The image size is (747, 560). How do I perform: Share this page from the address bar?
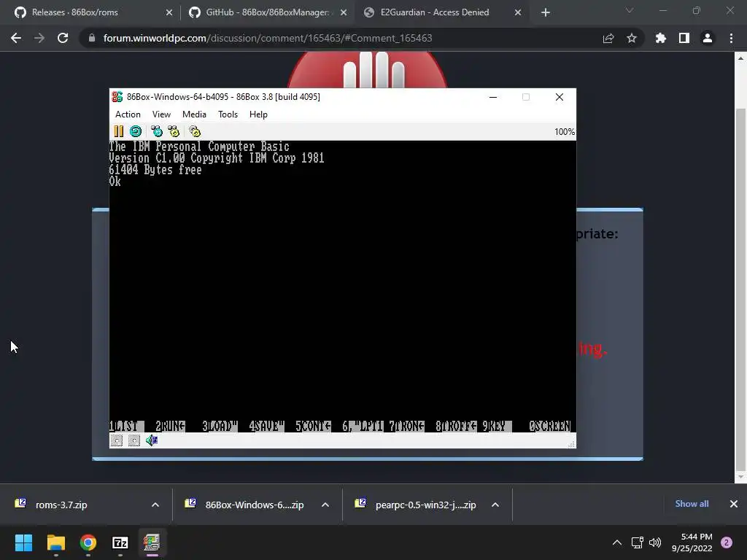pos(608,38)
